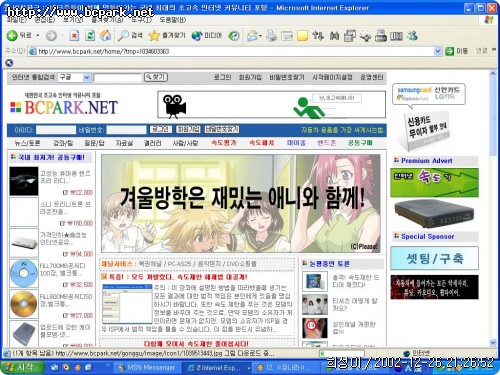
Task: Switch to MSN Messenger taskbar button
Action: pos(148,368)
